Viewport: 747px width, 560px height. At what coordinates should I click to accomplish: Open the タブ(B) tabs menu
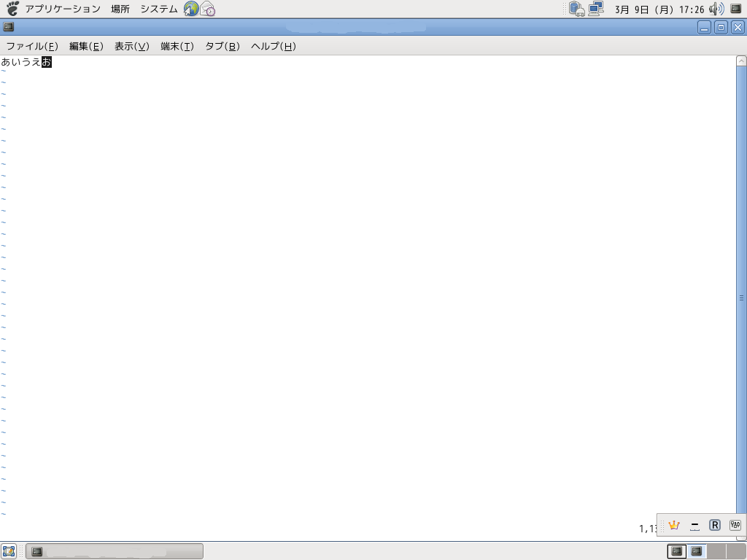[x=222, y=46]
